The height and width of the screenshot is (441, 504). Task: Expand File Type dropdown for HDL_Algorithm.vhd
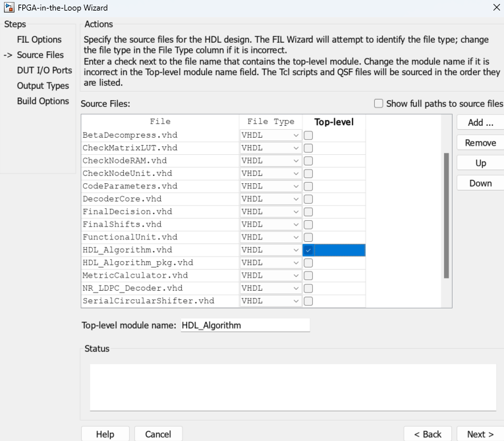pyautogui.click(x=296, y=250)
